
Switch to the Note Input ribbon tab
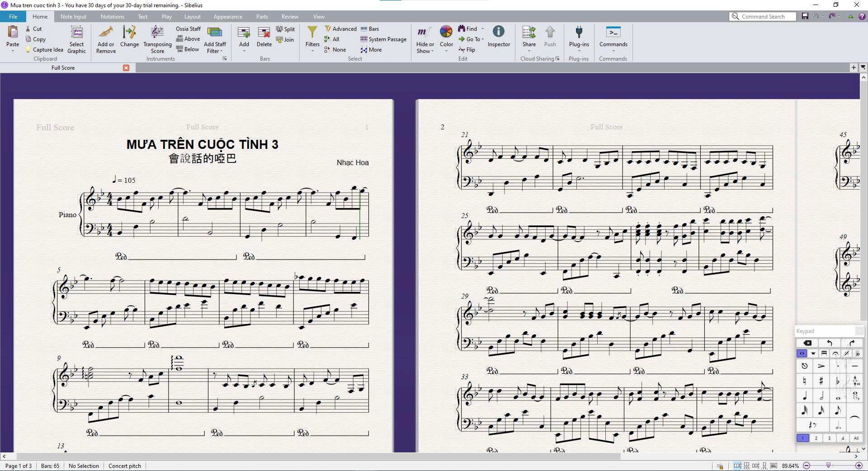click(x=73, y=16)
